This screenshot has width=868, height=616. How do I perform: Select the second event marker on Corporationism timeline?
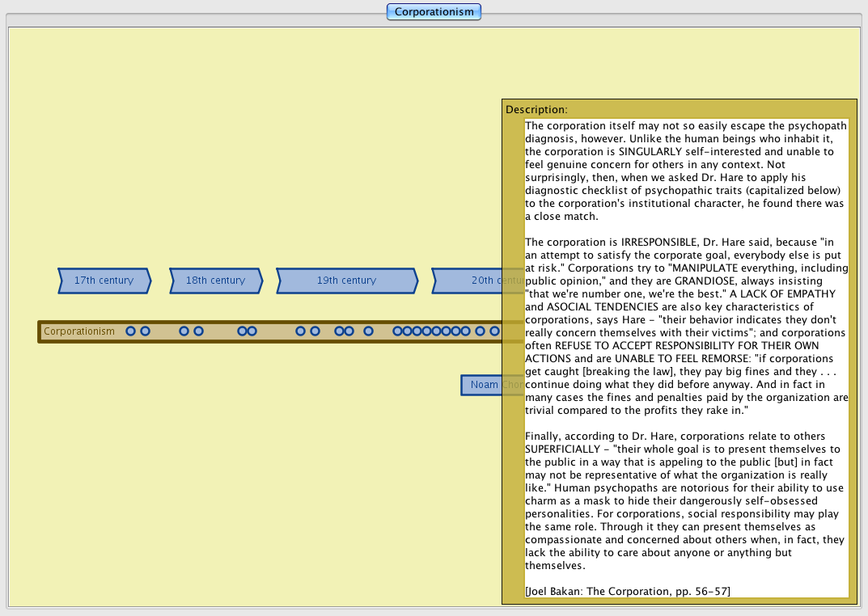click(145, 331)
